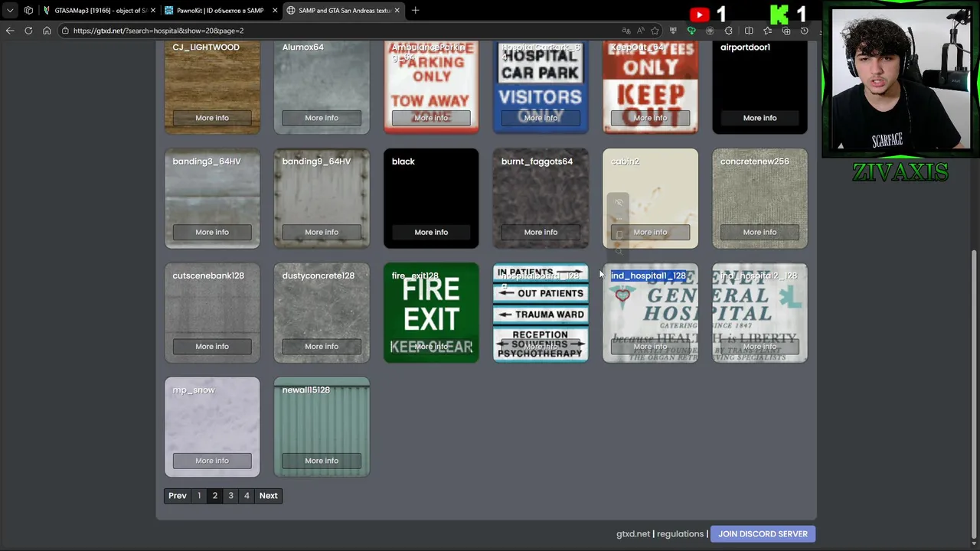Open More info for banding3_64HV

point(212,232)
